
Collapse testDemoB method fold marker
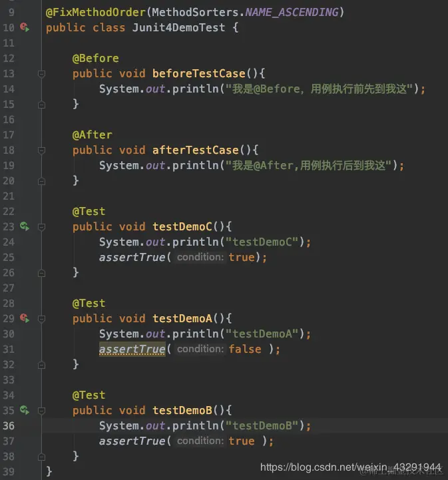(x=41, y=411)
